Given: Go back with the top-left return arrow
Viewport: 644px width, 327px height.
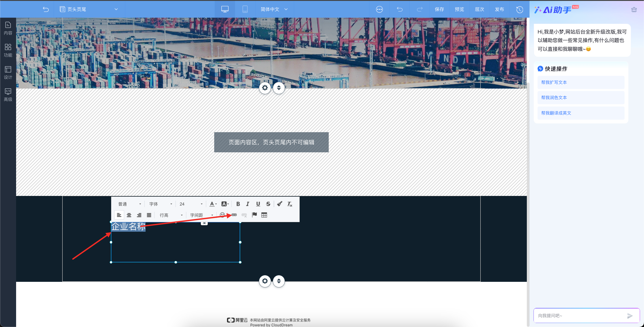Looking at the screenshot, I should pos(45,9).
